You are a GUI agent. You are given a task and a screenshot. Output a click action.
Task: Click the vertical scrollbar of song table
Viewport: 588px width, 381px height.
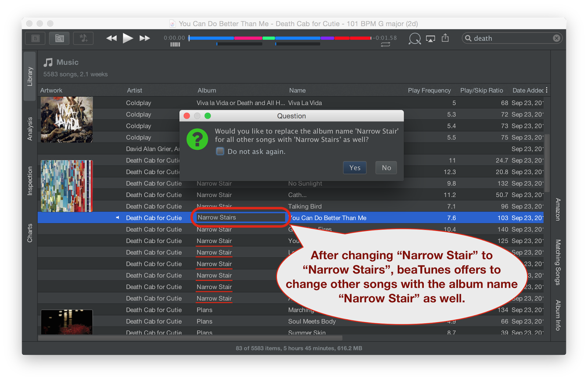(x=547, y=163)
